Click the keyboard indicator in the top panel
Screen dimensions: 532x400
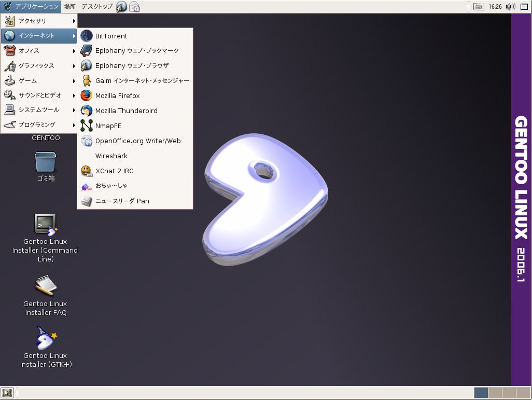479,6
